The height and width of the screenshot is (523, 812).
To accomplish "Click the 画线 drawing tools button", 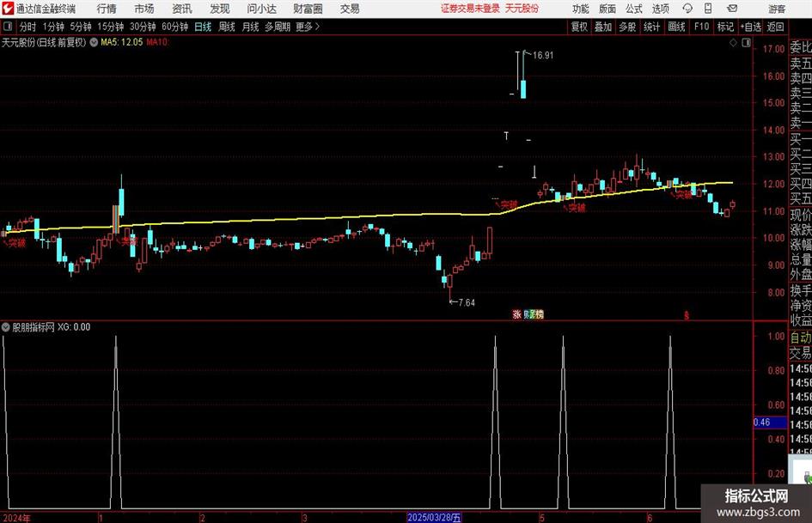I will pyautogui.click(x=677, y=27).
